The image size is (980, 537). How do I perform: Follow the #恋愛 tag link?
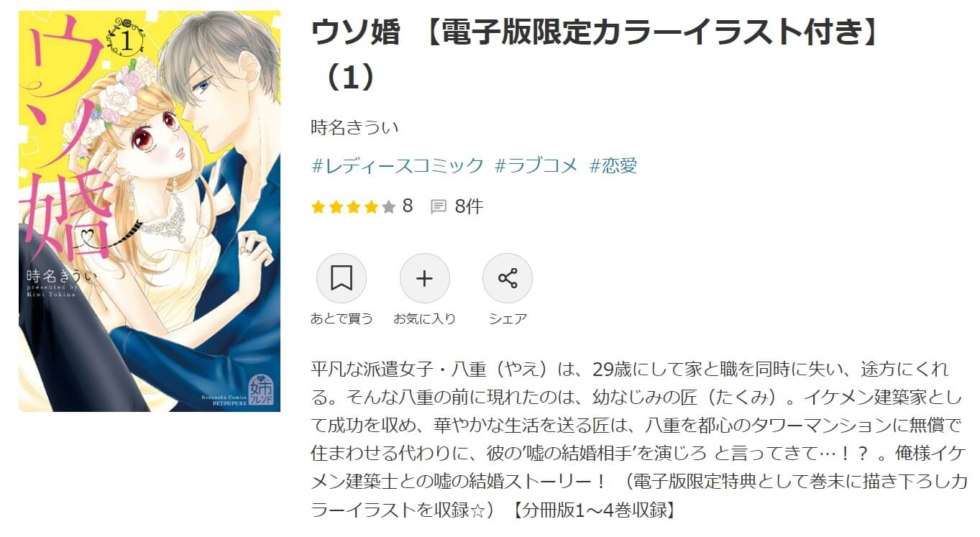(613, 166)
